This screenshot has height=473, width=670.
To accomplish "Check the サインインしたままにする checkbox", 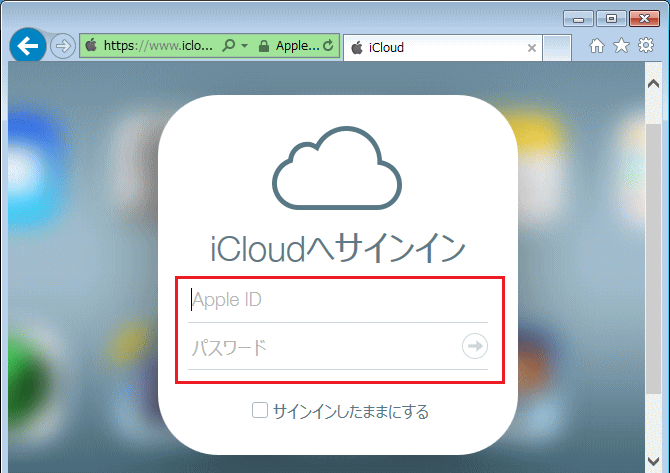I will click(260, 410).
